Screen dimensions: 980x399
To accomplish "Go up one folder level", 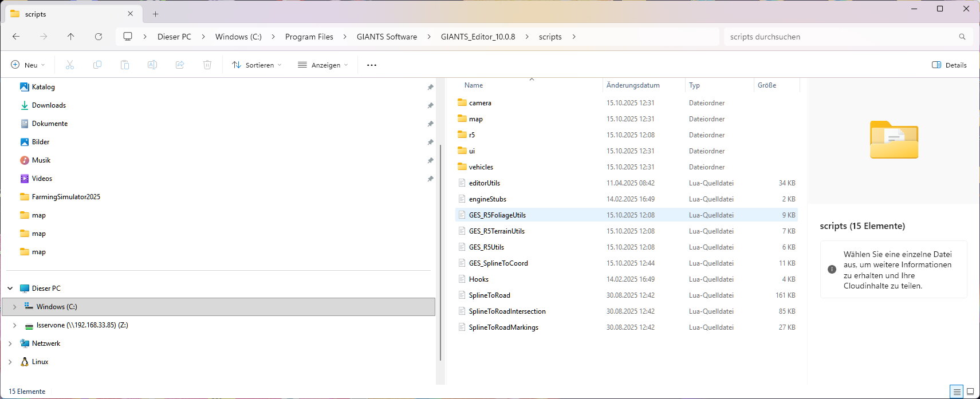I will pyautogui.click(x=71, y=37).
